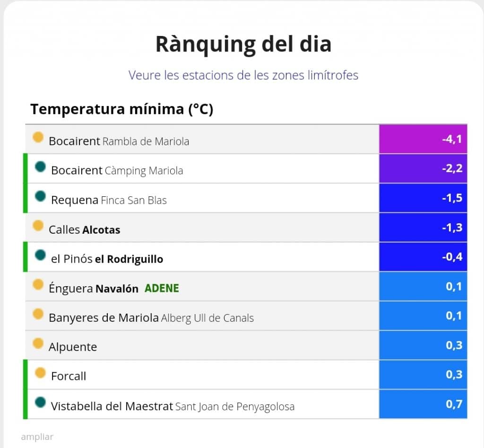Click the teal dot beside el Pinós

[x=40, y=255]
